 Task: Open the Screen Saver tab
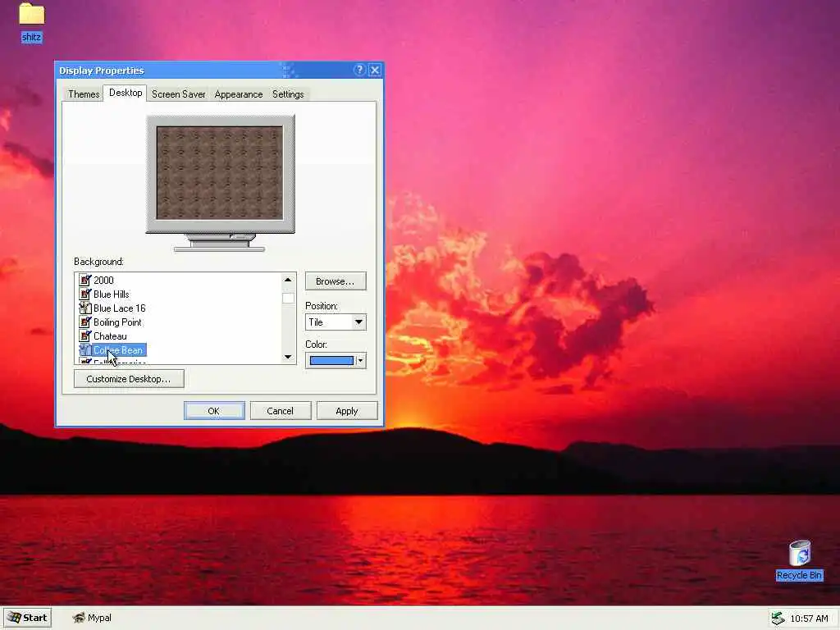tap(178, 94)
